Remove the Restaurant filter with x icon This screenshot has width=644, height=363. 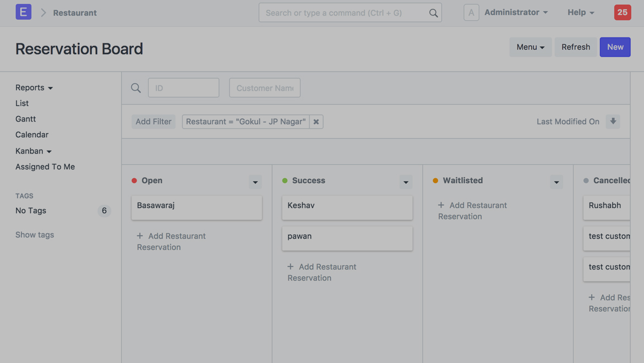point(316,122)
